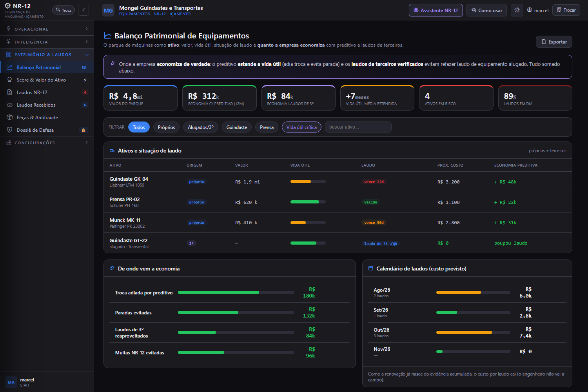This screenshot has width=588, height=392.
Task: Expand the Configurações menu section
Action: click(x=47, y=143)
